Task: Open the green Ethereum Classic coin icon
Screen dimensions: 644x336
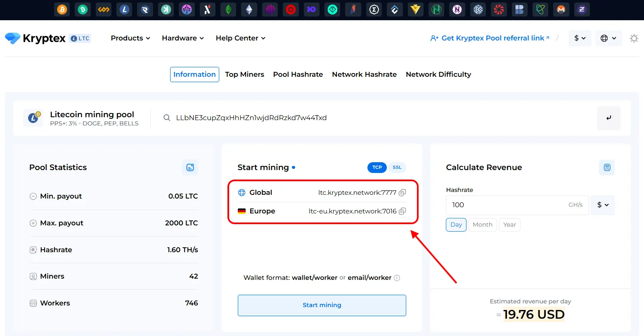Action: click(x=228, y=9)
